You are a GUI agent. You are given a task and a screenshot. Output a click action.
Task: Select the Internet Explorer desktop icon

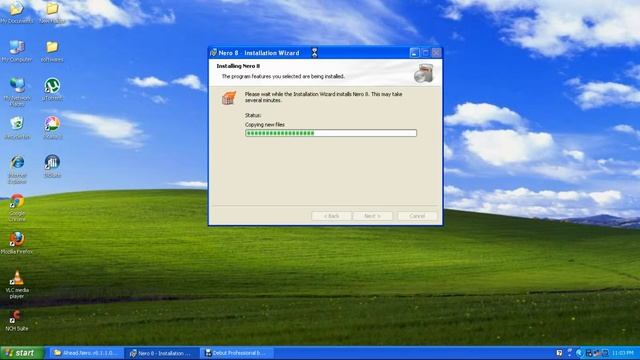click(x=17, y=169)
